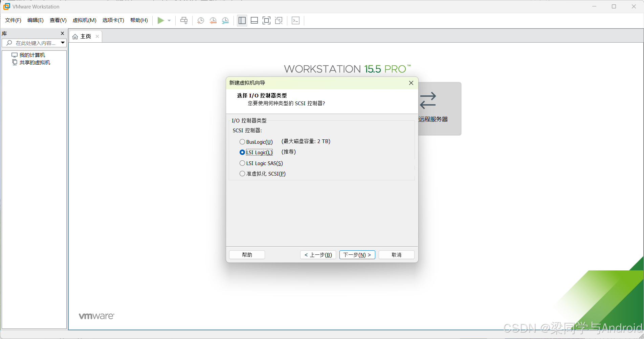This screenshot has height=339, width=644.
Task: Open the console view icon
Action: point(295,21)
